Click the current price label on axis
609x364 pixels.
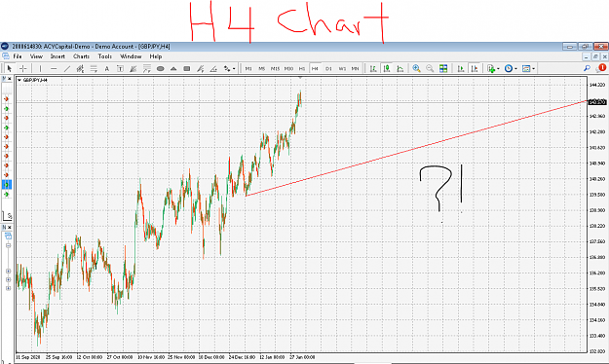(x=597, y=102)
